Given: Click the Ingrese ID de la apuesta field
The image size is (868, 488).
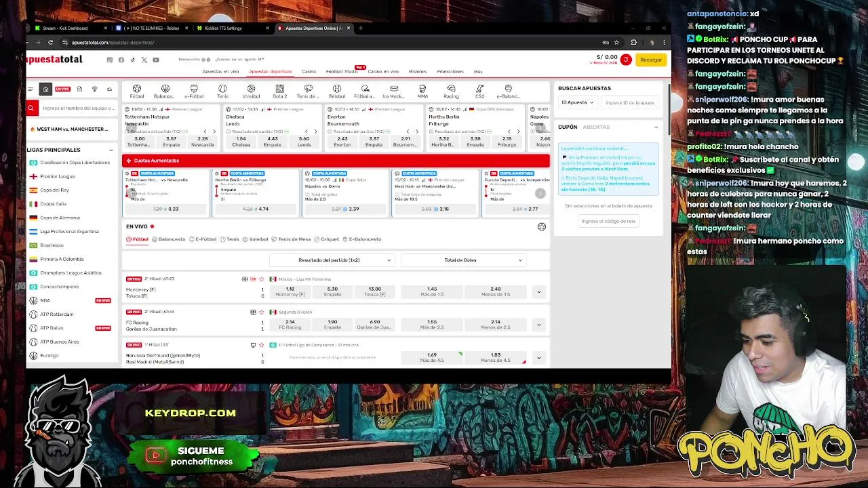Looking at the screenshot, I should pos(630,102).
